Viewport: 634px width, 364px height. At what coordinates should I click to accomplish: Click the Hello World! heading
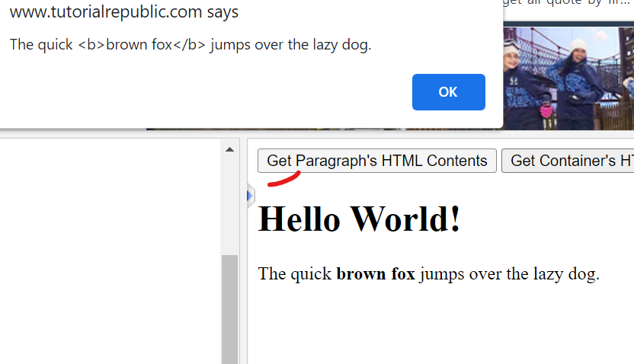pyautogui.click(x=360, y=219)
